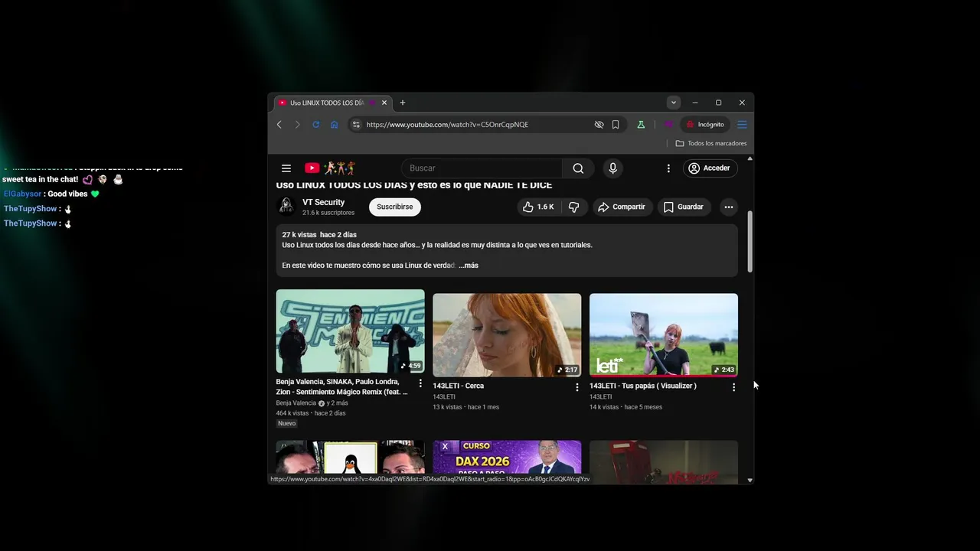Click the browser forward arrow
This screenshot has height=551, width=980.
tap(298, 125)
